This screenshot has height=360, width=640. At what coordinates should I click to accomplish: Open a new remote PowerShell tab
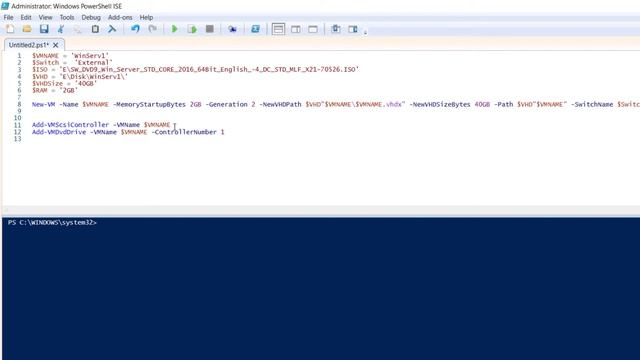(232, 29)
